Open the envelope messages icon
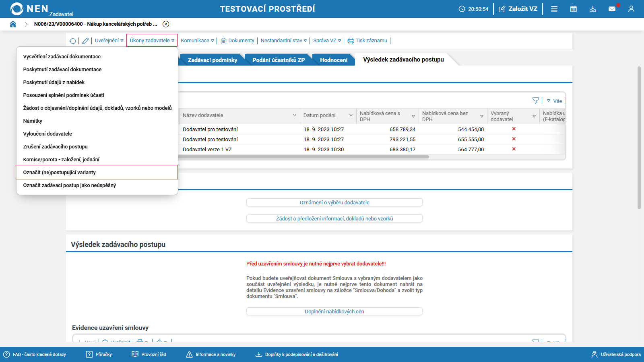This screenshot has width=644, height=362. coord(612,9)
